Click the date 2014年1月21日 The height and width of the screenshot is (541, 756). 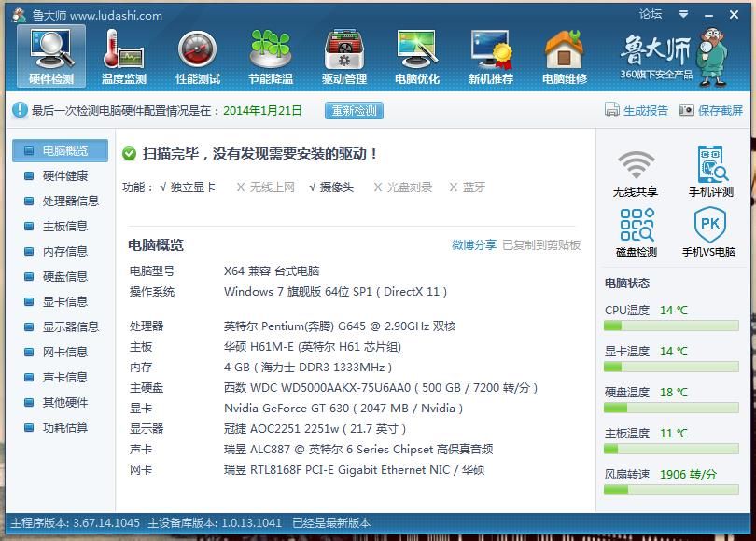[262, 110]
